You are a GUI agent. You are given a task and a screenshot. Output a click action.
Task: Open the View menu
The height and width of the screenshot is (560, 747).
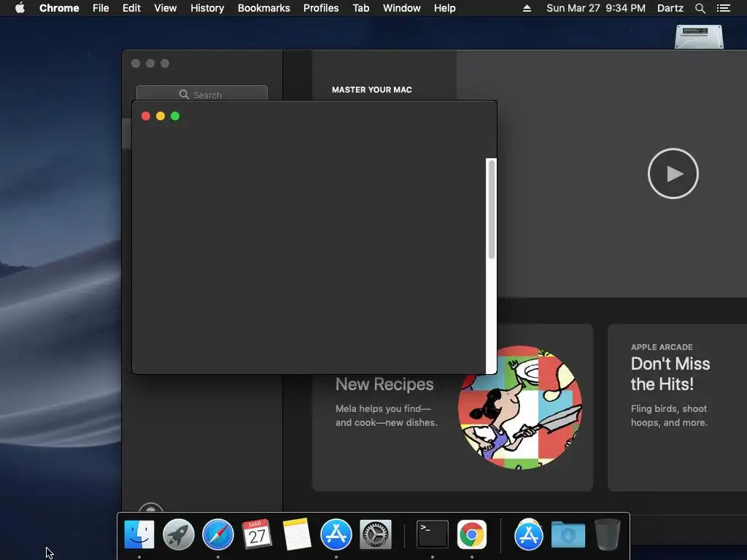(166, 8)
